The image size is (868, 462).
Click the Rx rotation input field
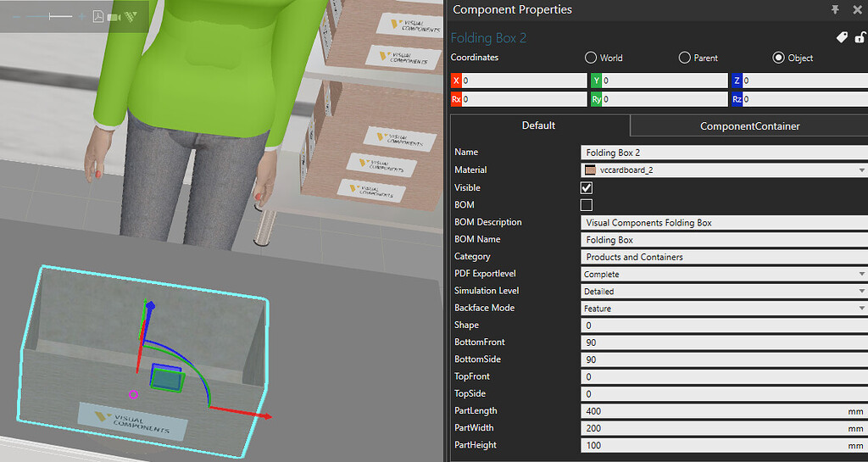point(524,99)
